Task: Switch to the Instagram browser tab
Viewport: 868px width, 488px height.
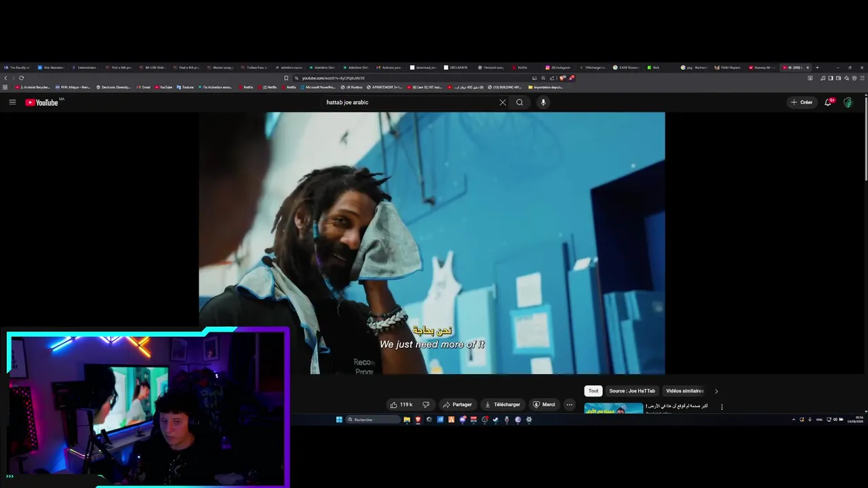Action: tap(559, 67)
